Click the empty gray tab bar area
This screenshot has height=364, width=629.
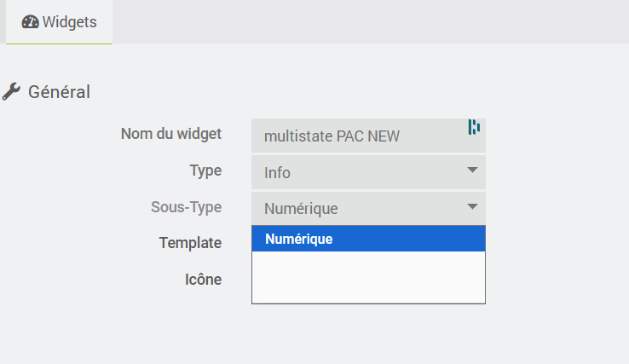click(366, 22)
